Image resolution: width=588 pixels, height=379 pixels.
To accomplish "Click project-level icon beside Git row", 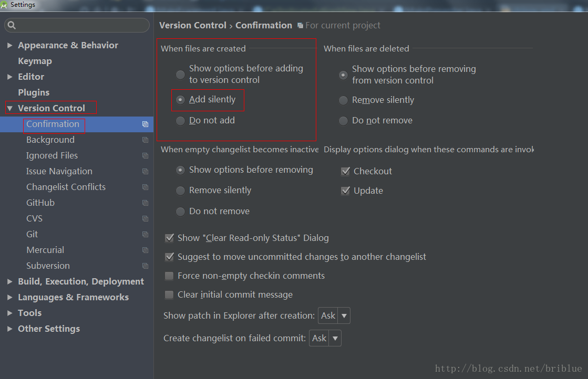I will point(145,234).
